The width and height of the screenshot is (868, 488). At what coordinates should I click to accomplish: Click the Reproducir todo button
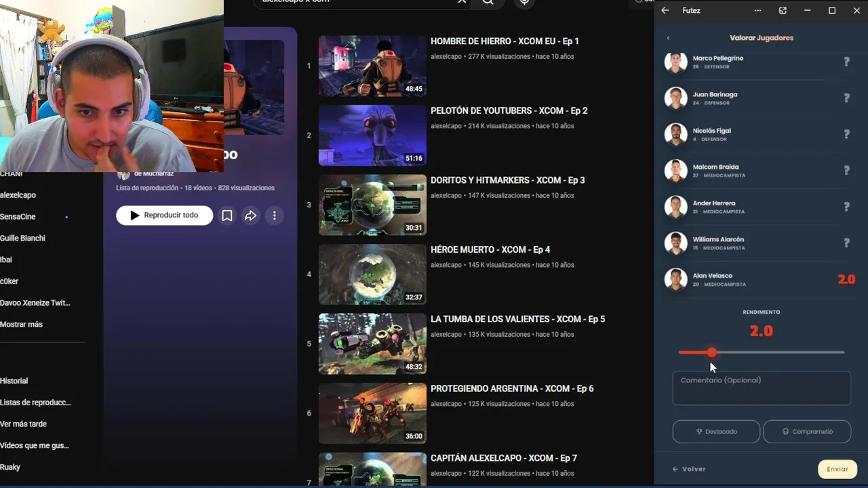pos(165,216)
